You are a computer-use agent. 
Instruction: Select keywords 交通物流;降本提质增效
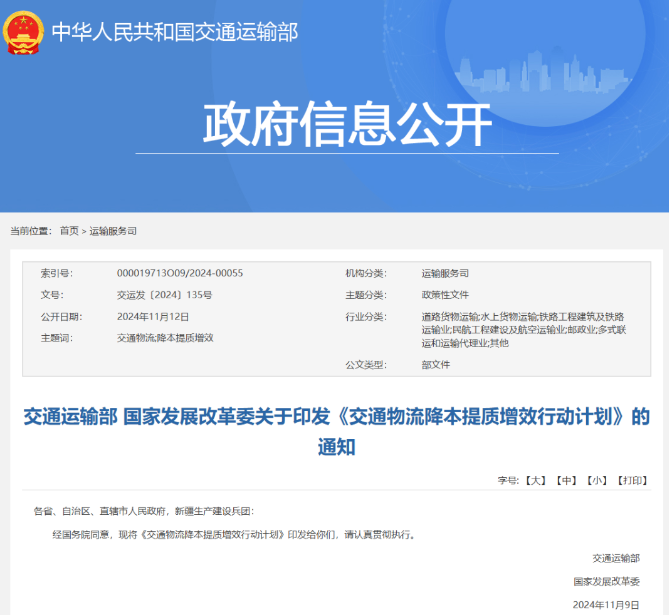click(165, 338)
